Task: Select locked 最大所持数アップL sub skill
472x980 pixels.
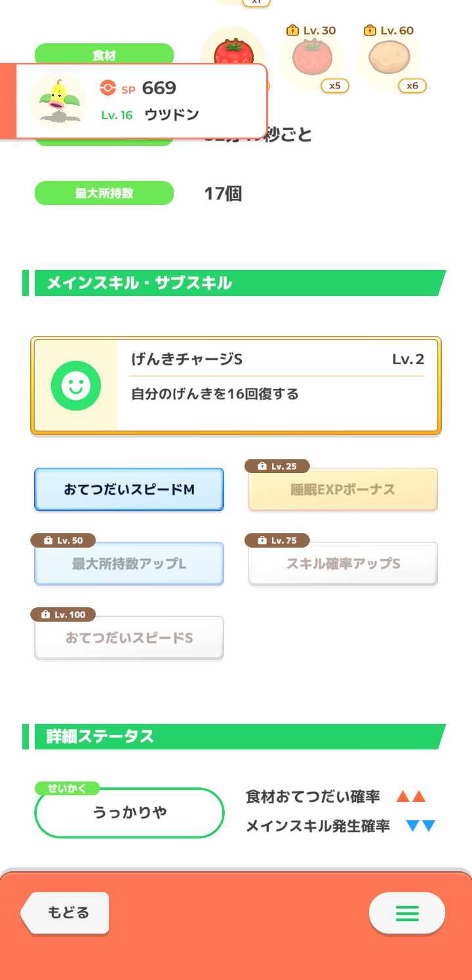Action: [129, 563]
